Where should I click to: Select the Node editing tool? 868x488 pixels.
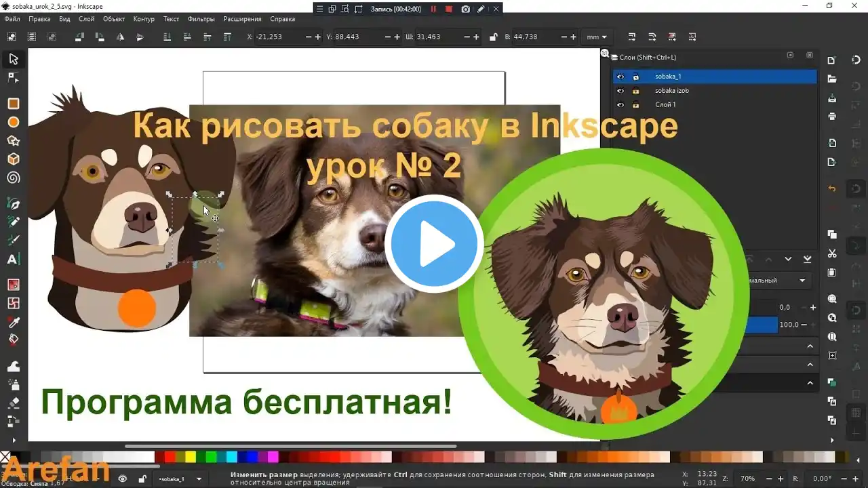click(x=13, y=79)
